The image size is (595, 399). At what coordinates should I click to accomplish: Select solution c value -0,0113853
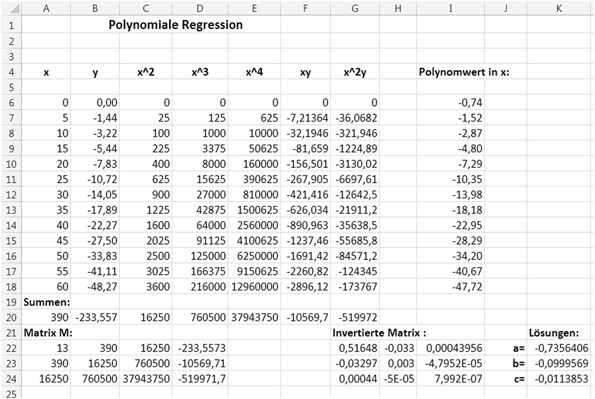(x=559, y=379)
